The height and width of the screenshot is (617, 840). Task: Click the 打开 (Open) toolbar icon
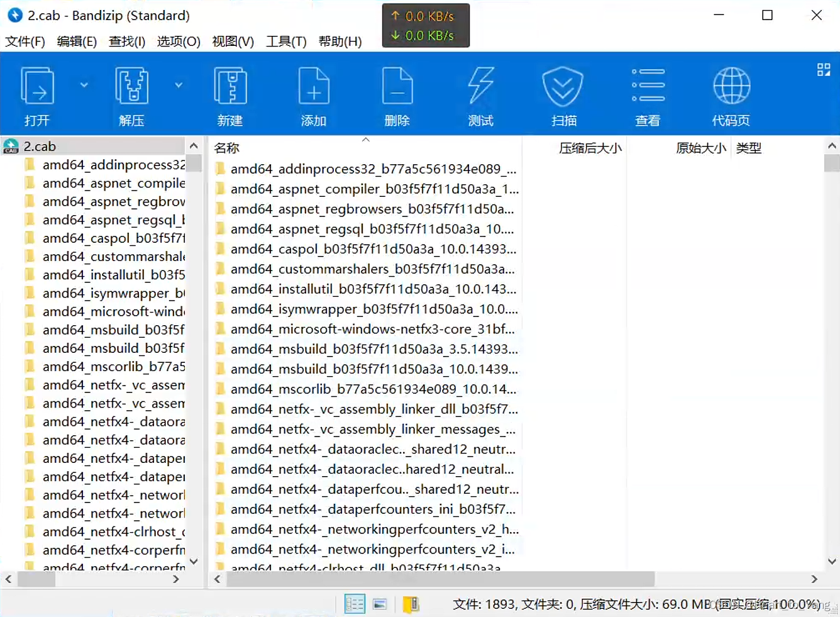pos(38,94)
